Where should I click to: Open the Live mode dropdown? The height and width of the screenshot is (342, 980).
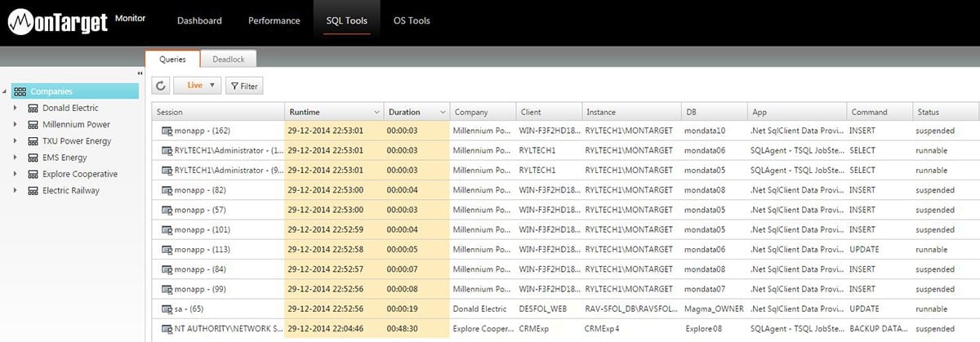pyautogui.click(x=198, y=85)
